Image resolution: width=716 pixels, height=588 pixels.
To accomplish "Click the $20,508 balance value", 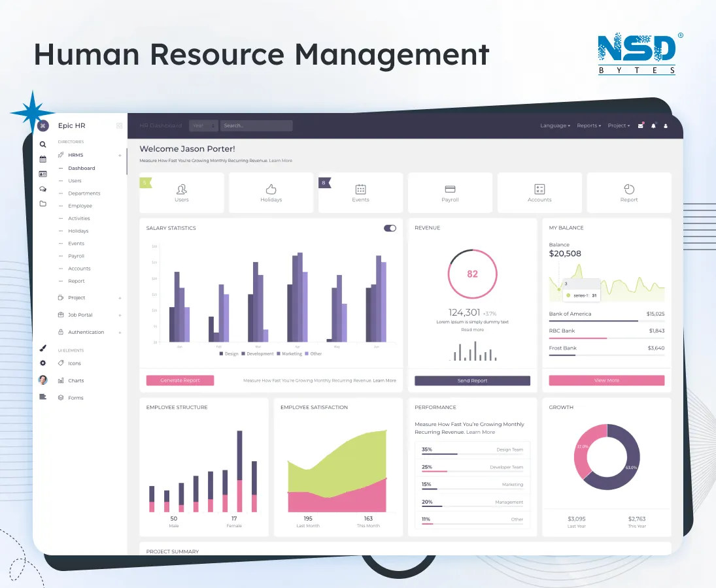I will coord(565,253).
